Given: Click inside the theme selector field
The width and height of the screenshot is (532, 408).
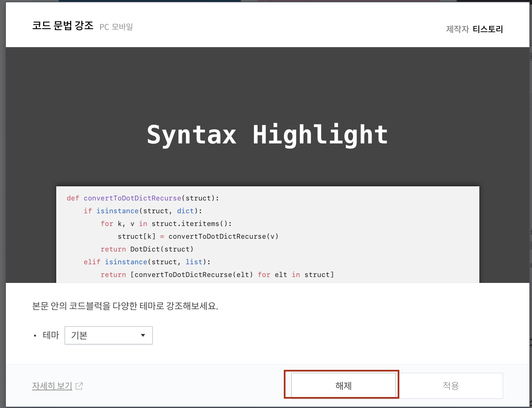Looking at the screenshot, I should click(98, 335).
